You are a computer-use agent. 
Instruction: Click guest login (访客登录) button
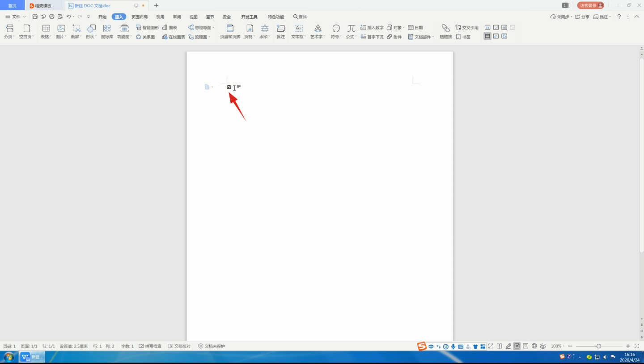click(x=590, y=5)
